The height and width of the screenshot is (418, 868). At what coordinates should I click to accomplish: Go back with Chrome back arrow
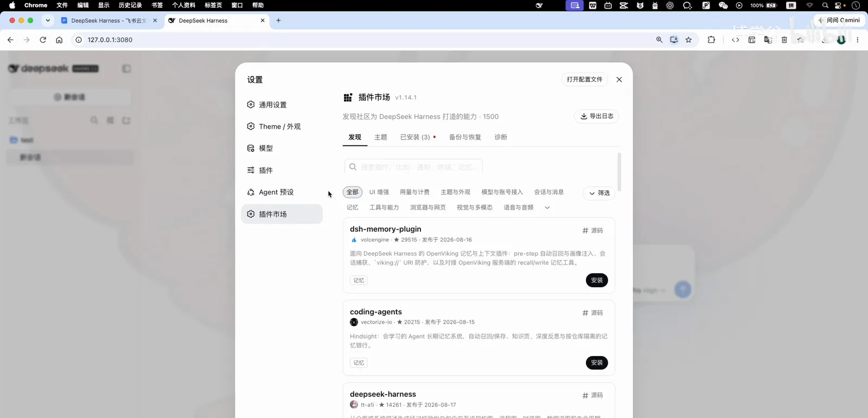[10, 40]
